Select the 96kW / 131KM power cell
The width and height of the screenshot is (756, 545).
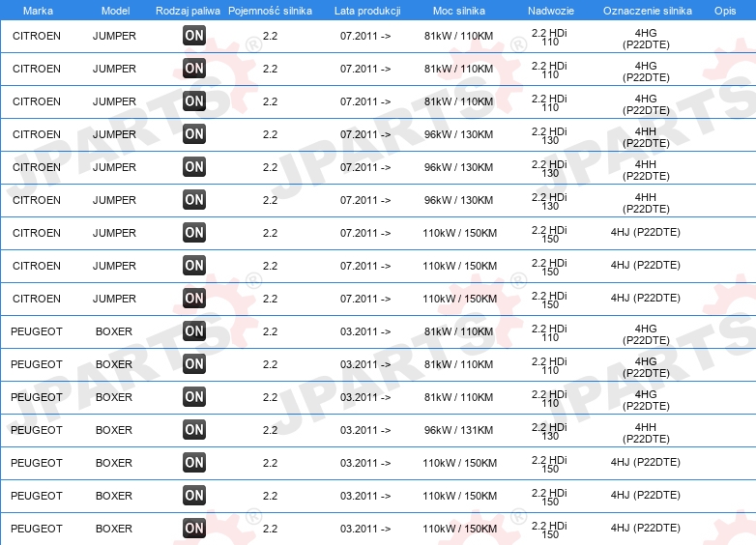(458, 430)
